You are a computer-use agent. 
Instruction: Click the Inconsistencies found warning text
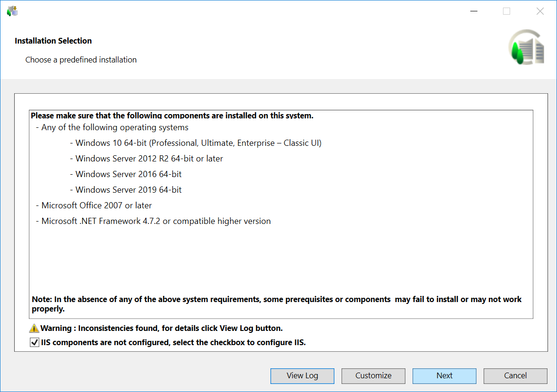(x=162, y=328)
